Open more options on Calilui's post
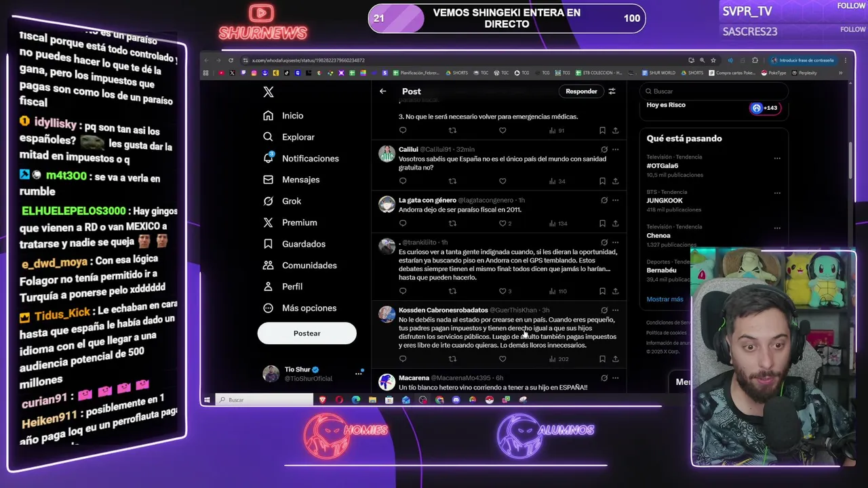The width and height of the screenshot is (868, 488). [x=615, y=149]
